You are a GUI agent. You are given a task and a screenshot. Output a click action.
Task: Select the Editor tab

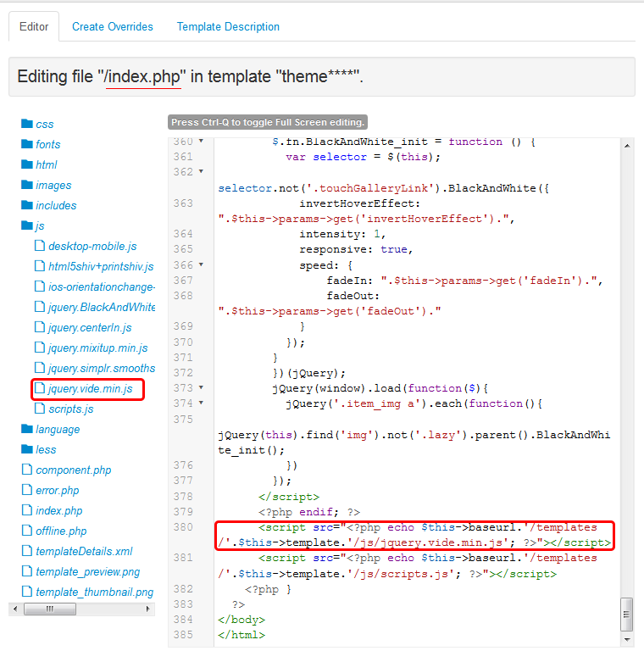pos(34,26)
